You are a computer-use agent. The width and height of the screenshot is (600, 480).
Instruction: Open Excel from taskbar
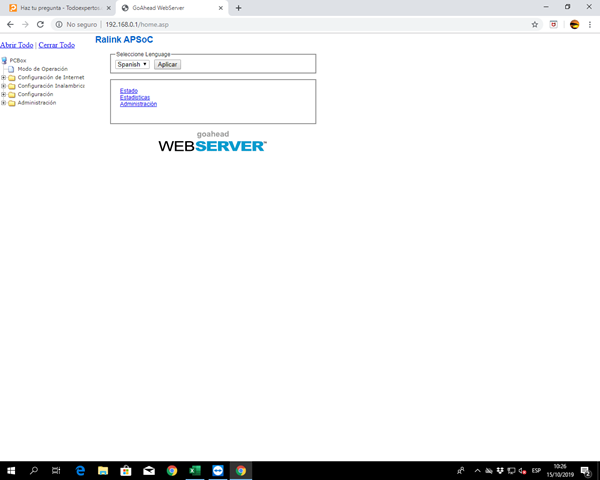point(195,471)
